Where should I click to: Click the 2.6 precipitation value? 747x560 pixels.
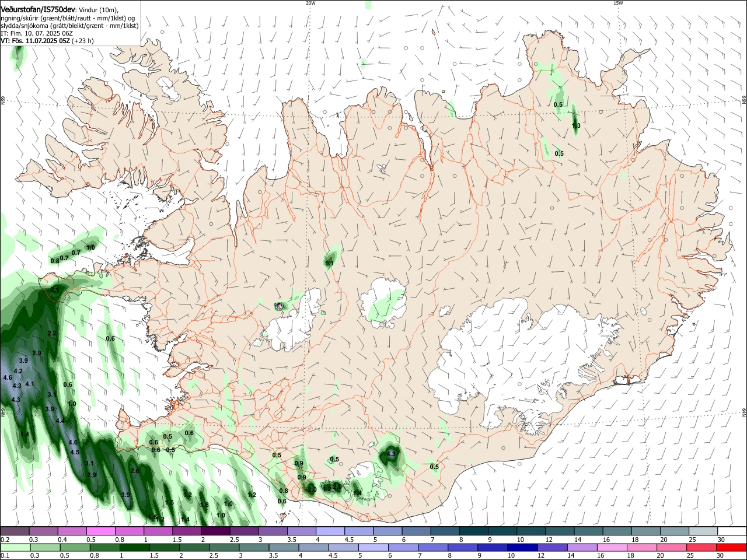point(135,471)
